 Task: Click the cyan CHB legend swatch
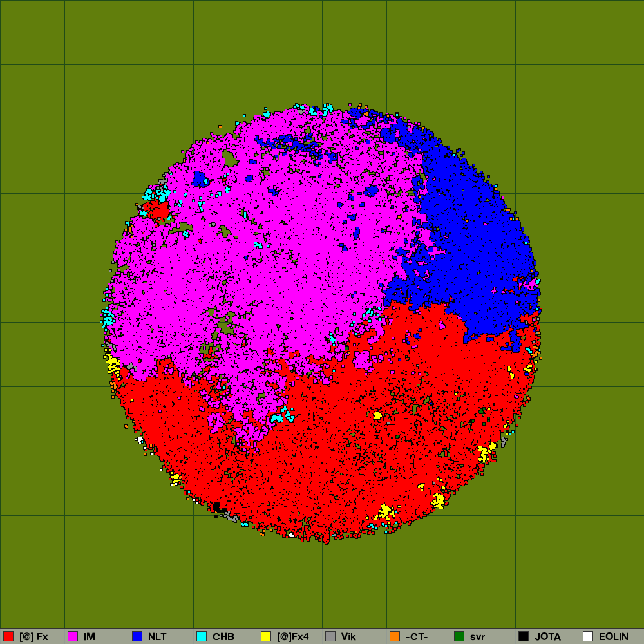click(x=202, y=636)
